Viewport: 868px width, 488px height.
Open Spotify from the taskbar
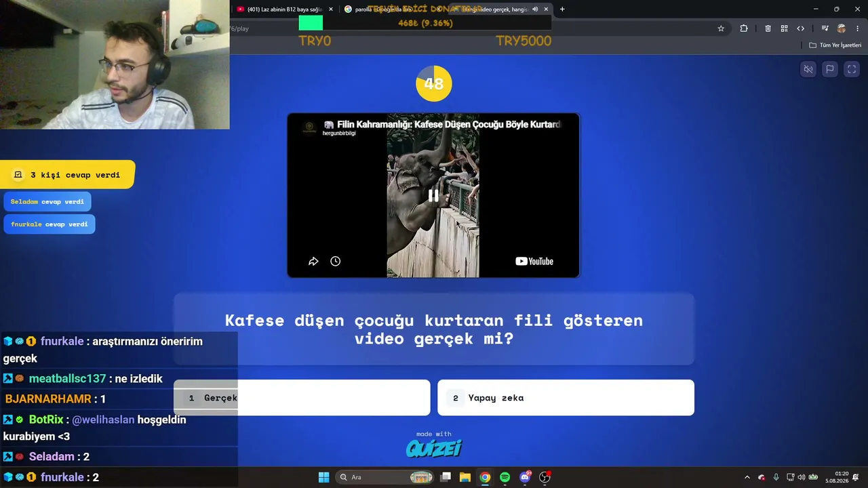505,477
